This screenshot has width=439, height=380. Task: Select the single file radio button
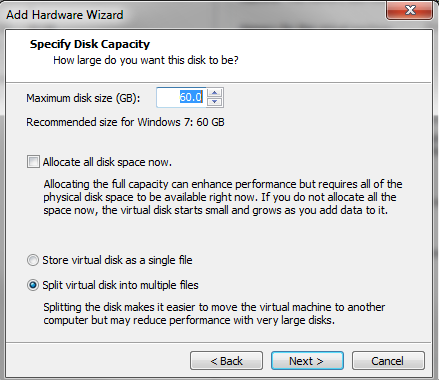tap(33, 260)
